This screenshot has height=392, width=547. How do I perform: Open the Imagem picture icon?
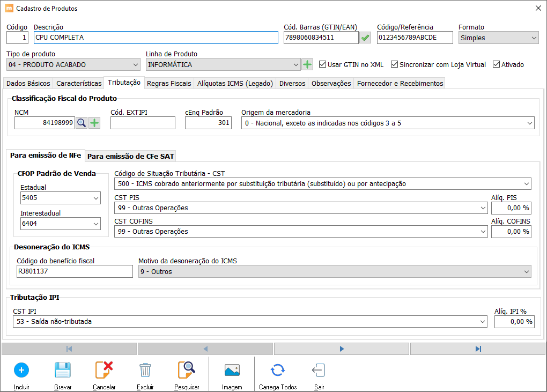tap(232, 370)
